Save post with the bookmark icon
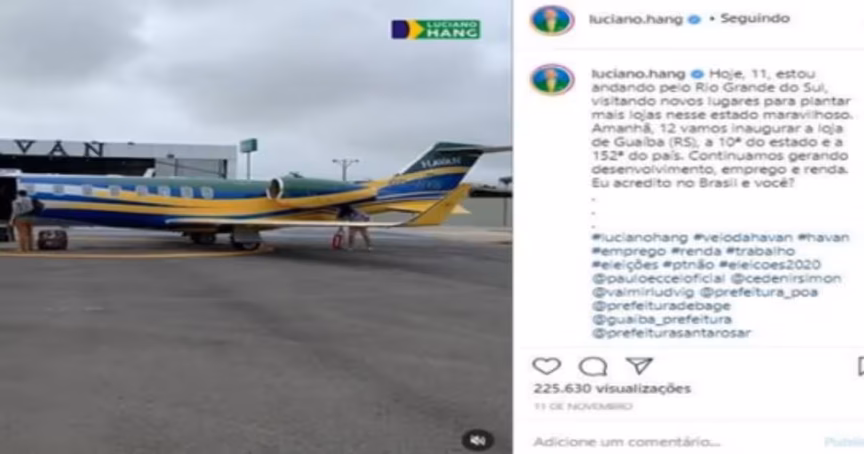864x454 pixels. (860, 366)
